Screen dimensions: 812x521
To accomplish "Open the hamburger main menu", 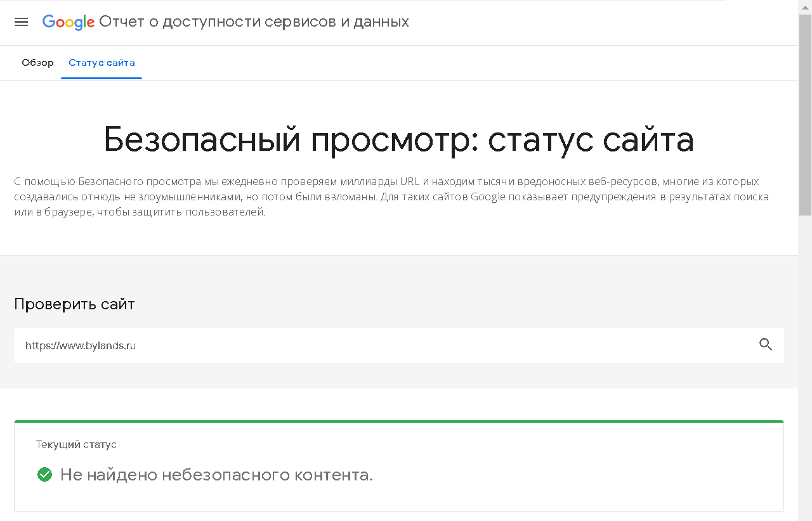I will point(21,22).
